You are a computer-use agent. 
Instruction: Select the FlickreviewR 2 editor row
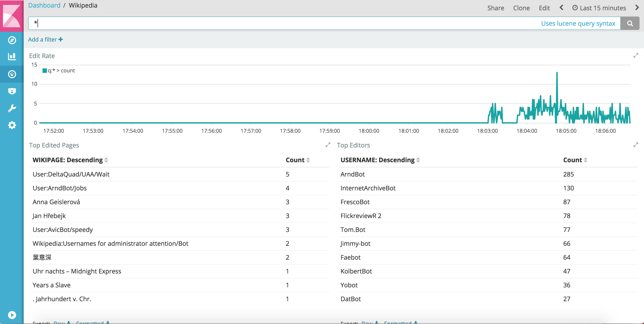(488, 216)
